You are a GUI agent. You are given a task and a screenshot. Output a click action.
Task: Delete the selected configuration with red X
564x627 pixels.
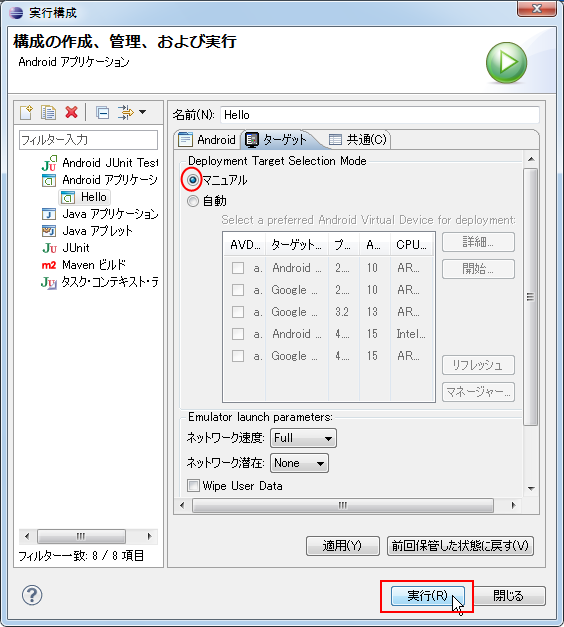(72, 113)
